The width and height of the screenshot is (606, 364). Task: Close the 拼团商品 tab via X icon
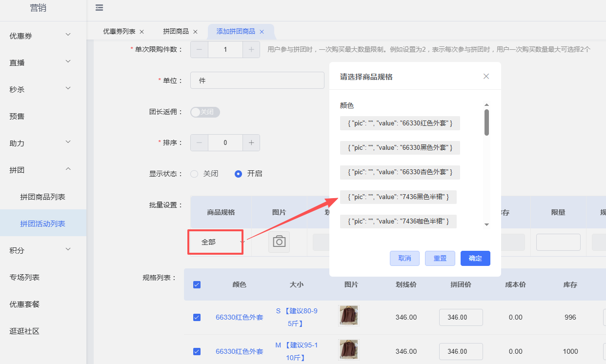(x=195, y=32)
